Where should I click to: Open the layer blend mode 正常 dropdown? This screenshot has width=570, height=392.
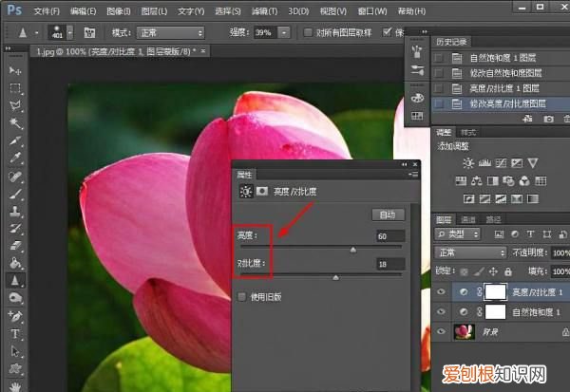470,252
